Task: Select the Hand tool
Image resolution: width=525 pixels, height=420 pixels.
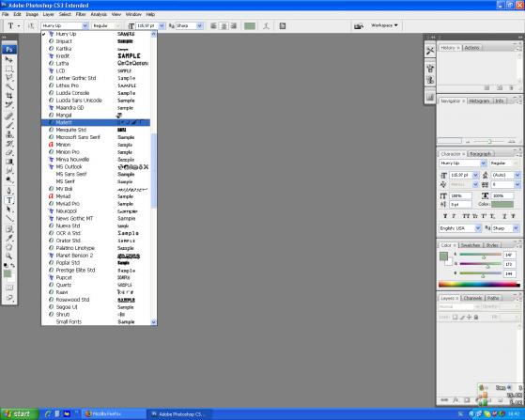Action: [9, 247]
